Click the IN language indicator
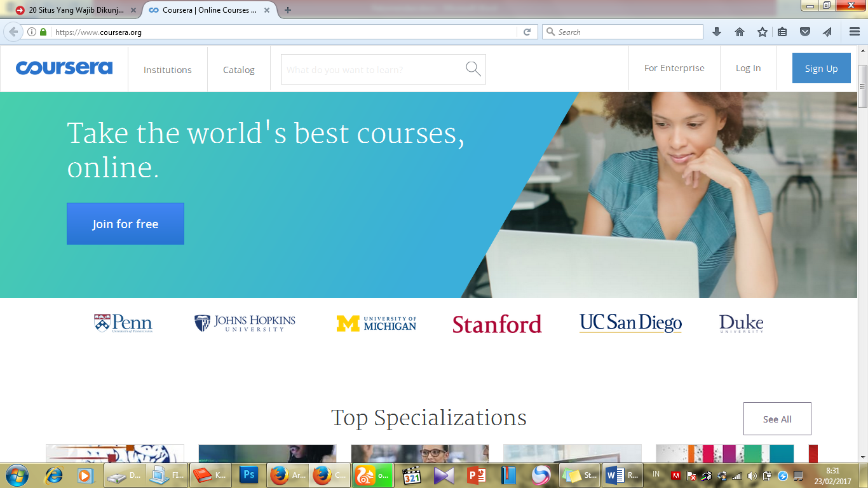The image size is (868, 488). click(656, 474)
